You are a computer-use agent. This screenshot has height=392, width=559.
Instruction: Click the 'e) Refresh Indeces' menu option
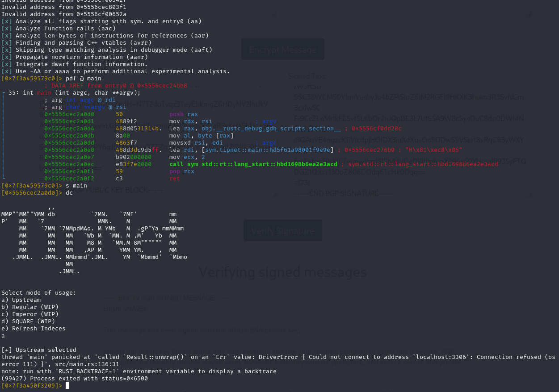coord(34,329)
